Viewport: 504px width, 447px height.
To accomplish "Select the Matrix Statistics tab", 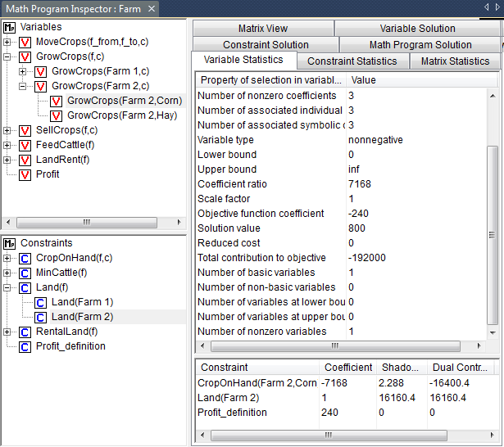I will click(455, 61).
